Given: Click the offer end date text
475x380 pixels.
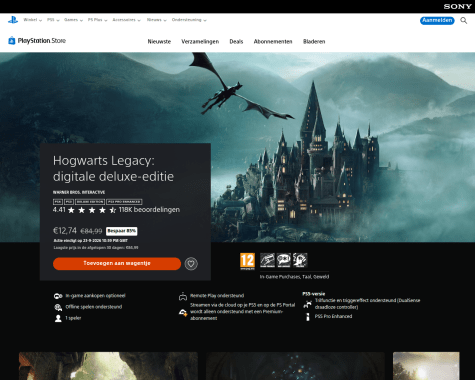Looking at the screenshot, I should 91,241.
